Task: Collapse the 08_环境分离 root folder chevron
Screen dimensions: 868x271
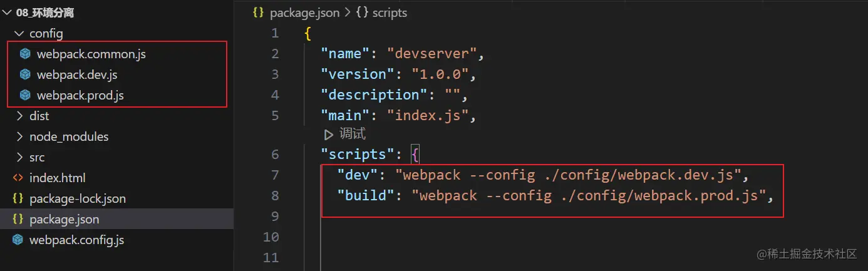Action: point(8,13)
